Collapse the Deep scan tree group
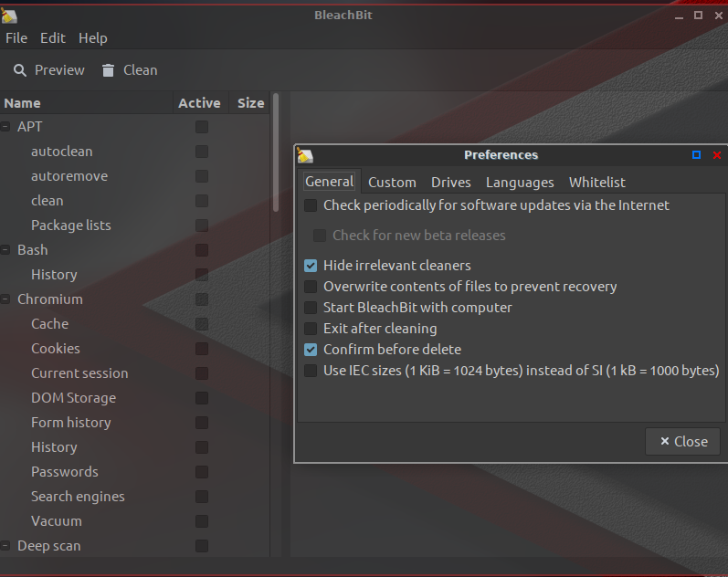This screenshot has height=577, width=728. 5,545
